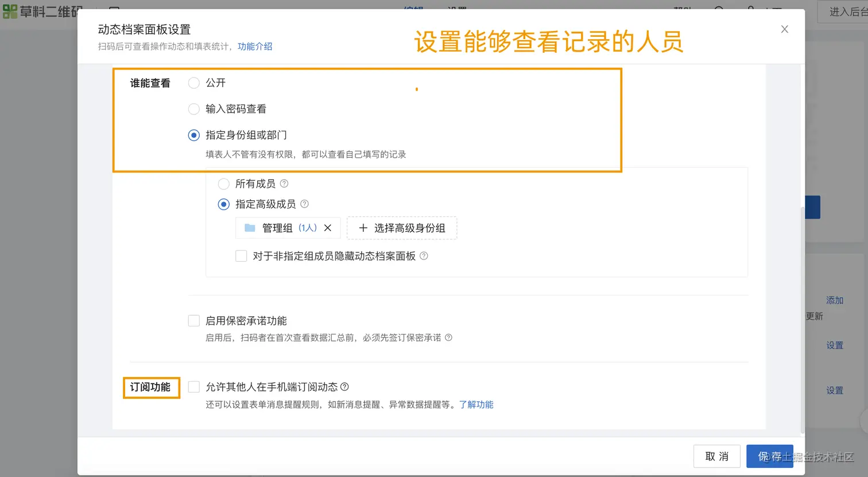
Task: Click the 管理组 folder icon
Action: [x=250, y=228]
